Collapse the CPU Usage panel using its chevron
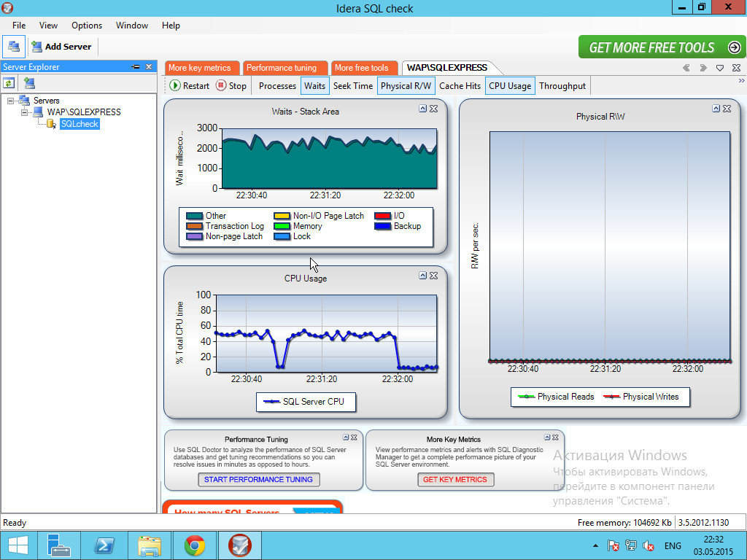747x560 pixels. pos(422,276)
